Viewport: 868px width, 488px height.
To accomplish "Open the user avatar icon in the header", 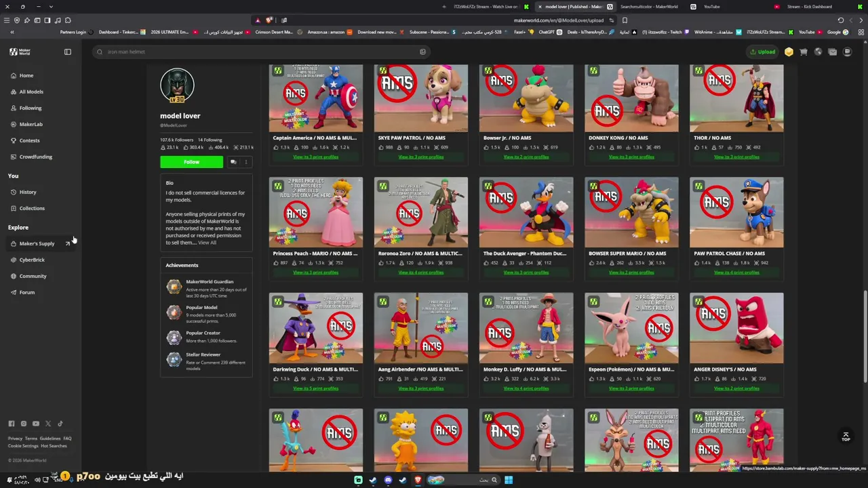I will pyautogui.click(x=847, y=52).
